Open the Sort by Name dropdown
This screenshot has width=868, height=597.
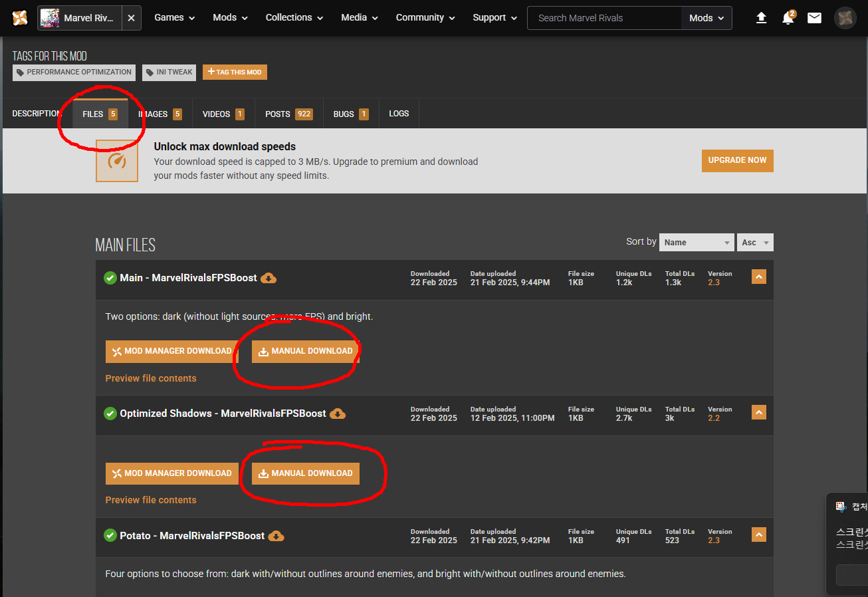(x=697, y=242)
